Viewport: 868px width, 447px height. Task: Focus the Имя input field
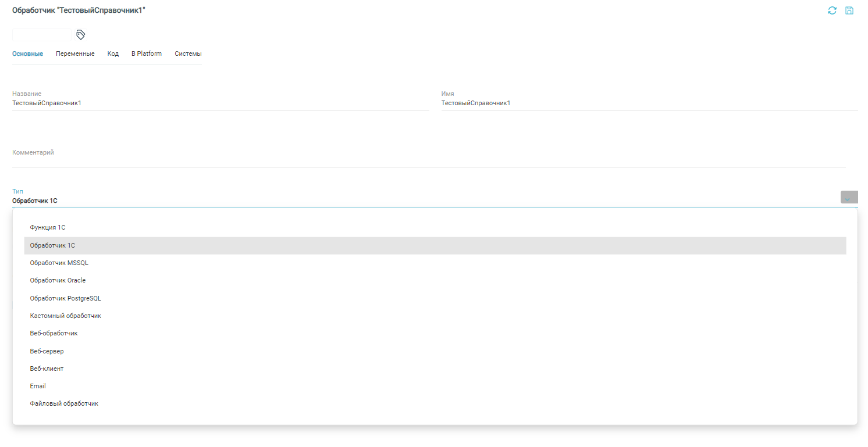[x=649, y=103]
